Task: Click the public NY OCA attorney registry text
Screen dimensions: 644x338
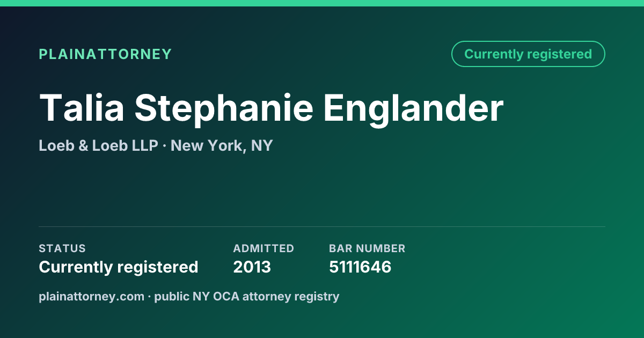Action: tap(247, 296)
